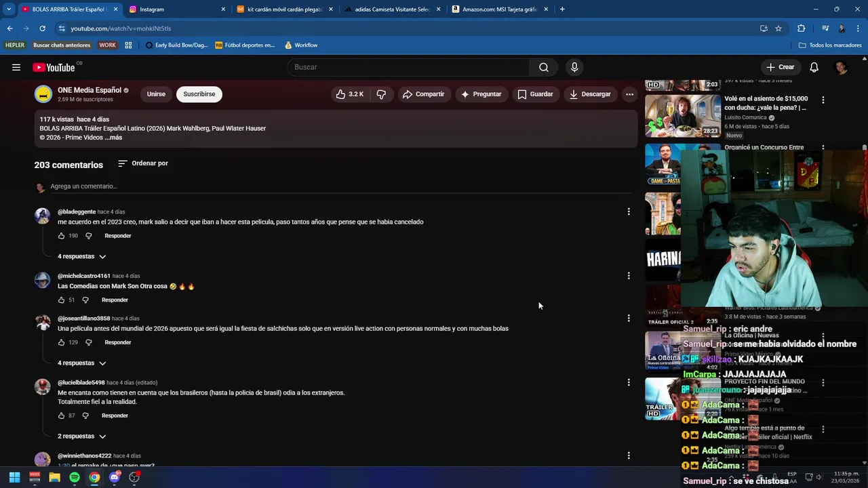The height and width of the screenshot is (488, 868).
Task: Click the Guardar button
Action: 535,94
